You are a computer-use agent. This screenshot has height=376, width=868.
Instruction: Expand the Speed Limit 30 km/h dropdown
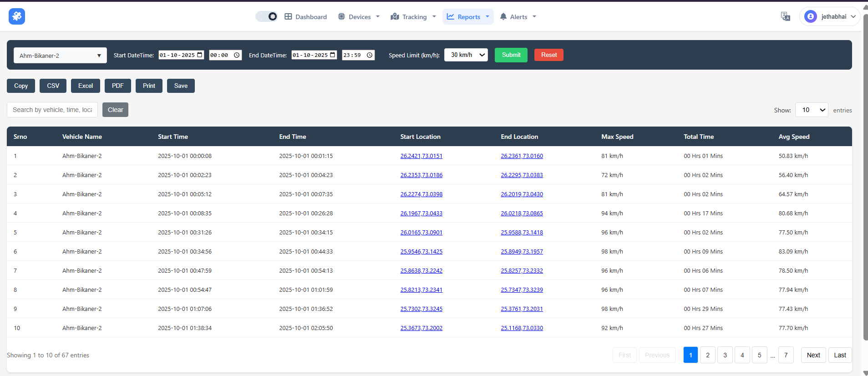[466, 55]
